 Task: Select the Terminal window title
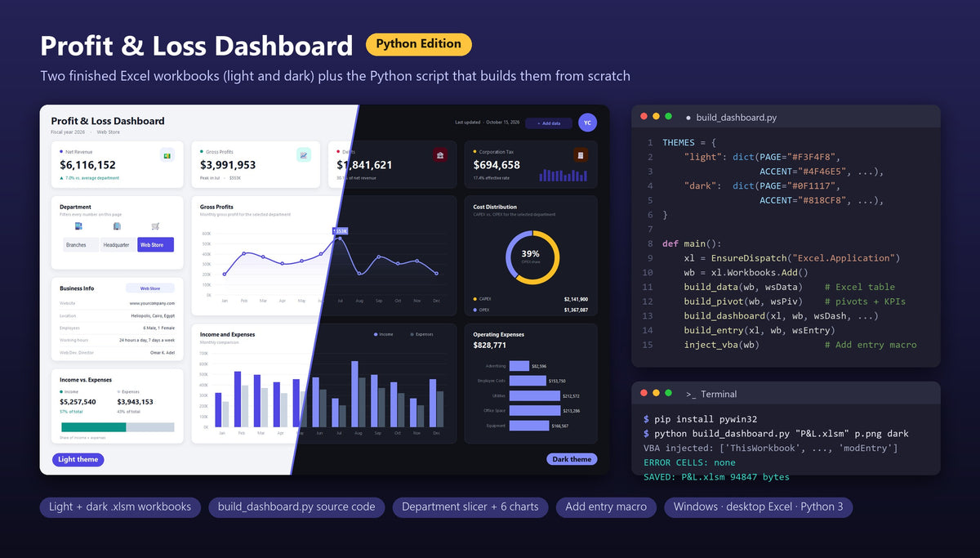[719, 394]
